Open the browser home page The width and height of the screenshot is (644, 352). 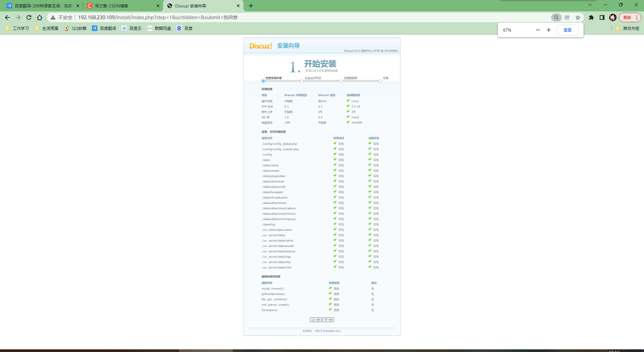40,17
